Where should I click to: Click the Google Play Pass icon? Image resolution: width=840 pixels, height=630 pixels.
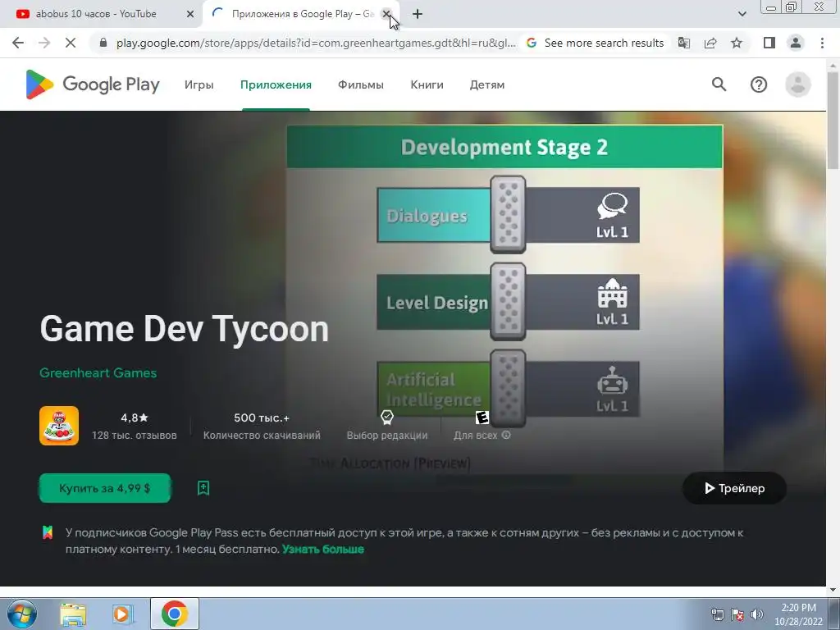(48, 532)
